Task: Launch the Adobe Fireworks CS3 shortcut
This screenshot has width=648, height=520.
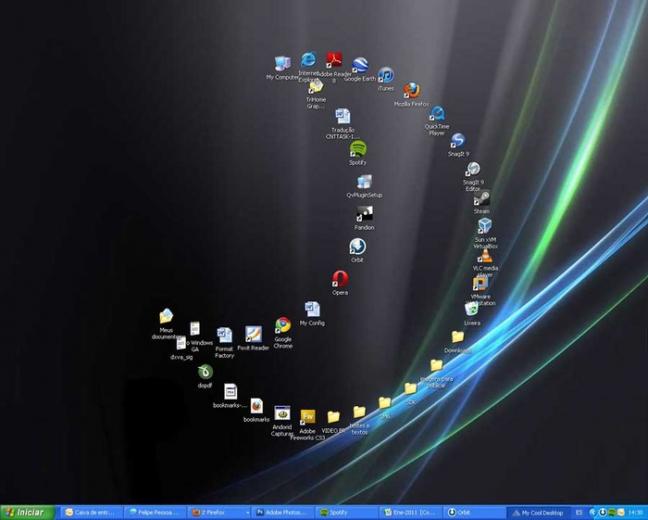Action: [x=308, y=417]
